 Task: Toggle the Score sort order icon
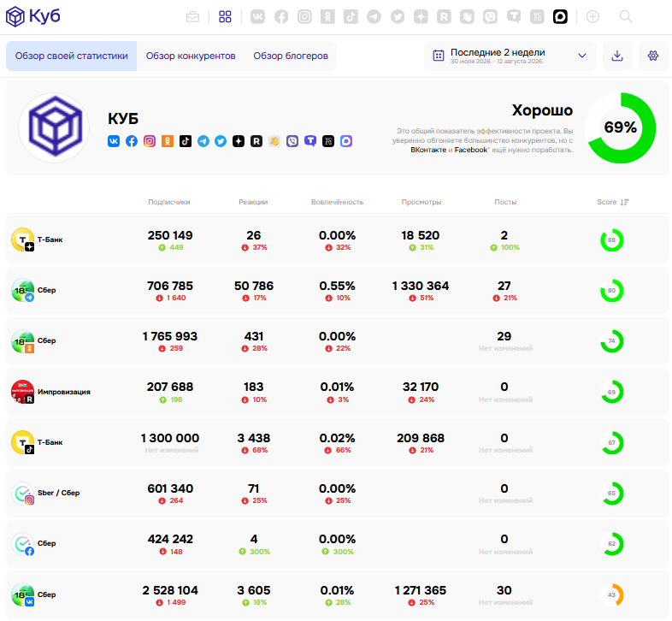pyautogui.click(x=625, y=202)
